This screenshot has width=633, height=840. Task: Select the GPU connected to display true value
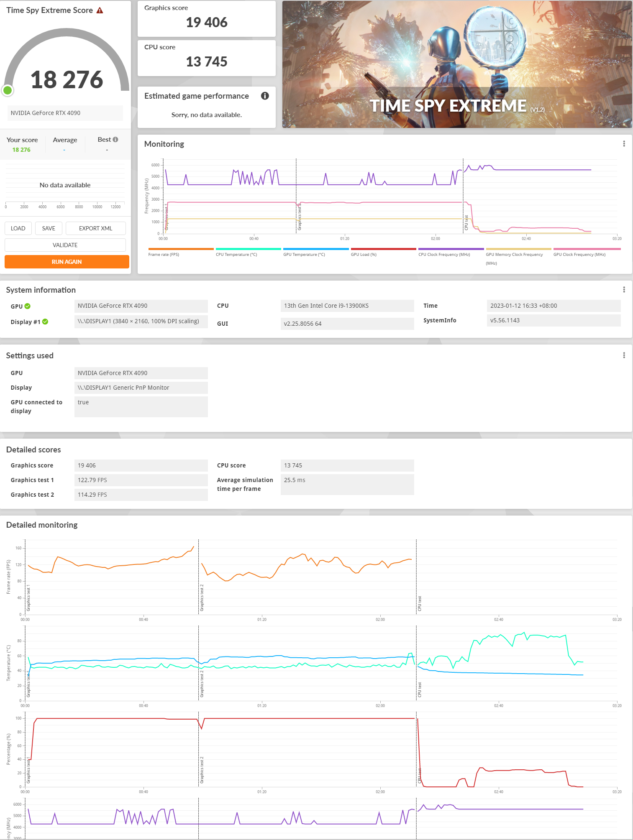point(141,406)
